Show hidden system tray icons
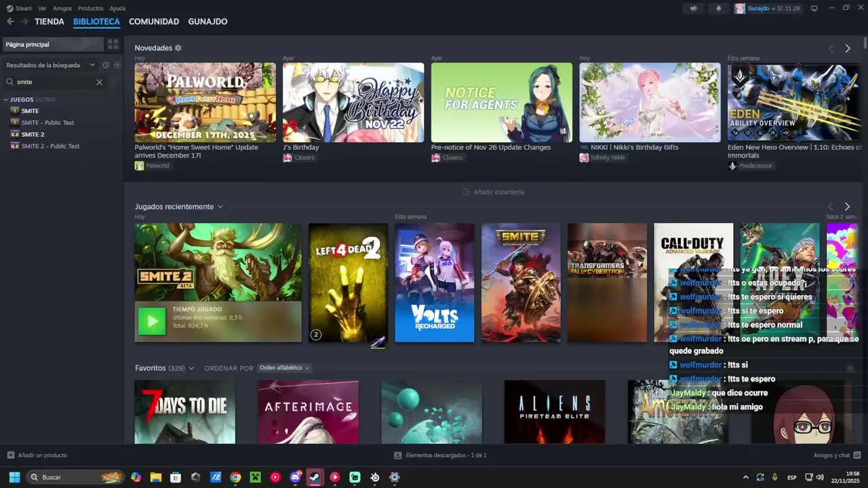 tap(746, 477)
